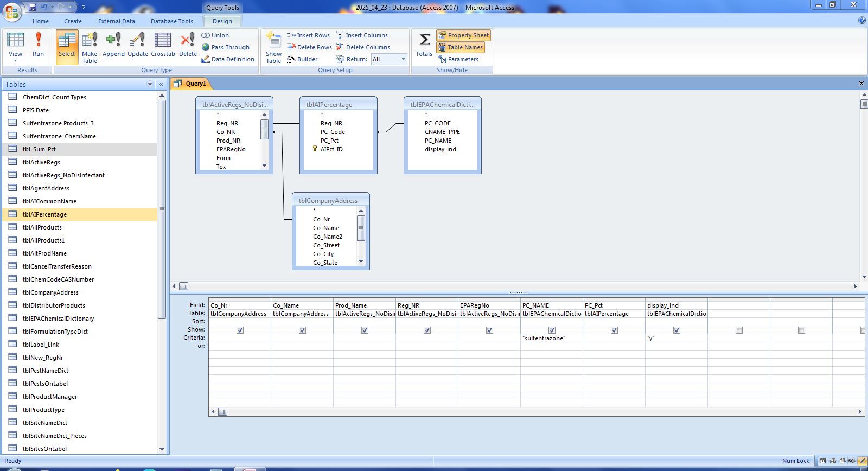Screen dimensions: 868x471
Task: Open the View button in Results
Action: point(15,47)
